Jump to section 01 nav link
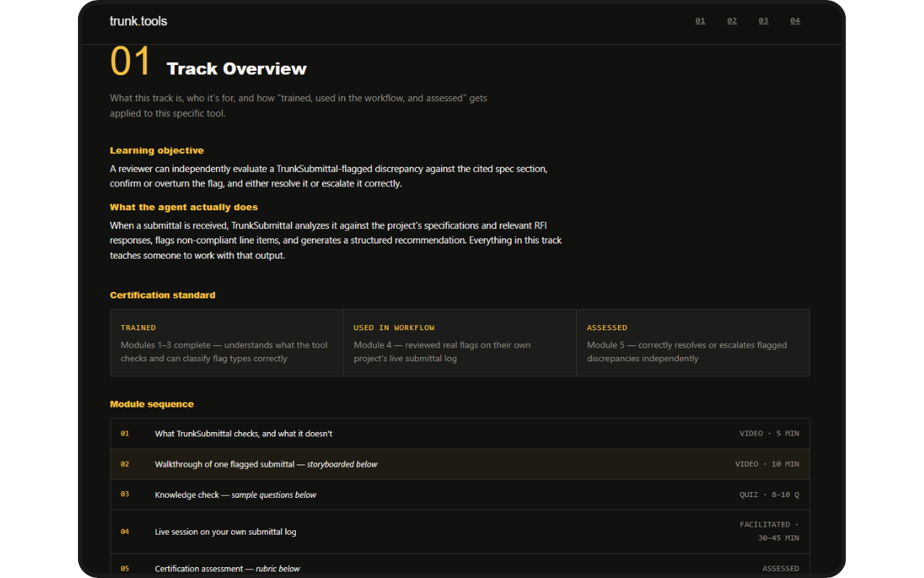This screenshot has height=578, width=924. [700, 21]
